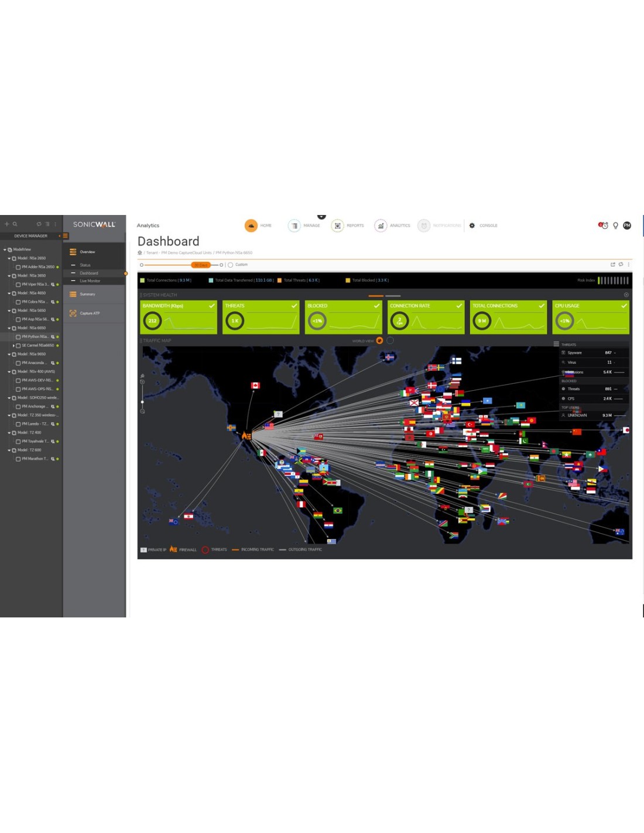The width and height of the screenshot is (644, 833).
Task: Click the PM user avatar icon
Action: 627,226
